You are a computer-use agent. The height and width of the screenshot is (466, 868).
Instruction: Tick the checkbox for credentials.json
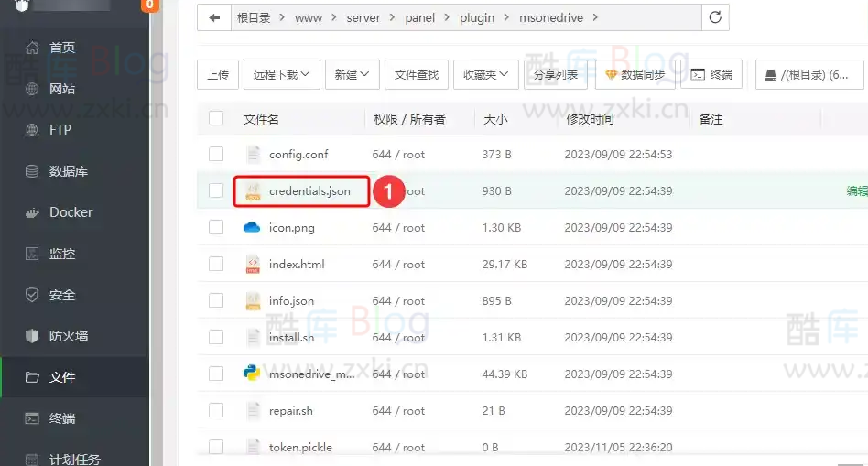point(216,191)
